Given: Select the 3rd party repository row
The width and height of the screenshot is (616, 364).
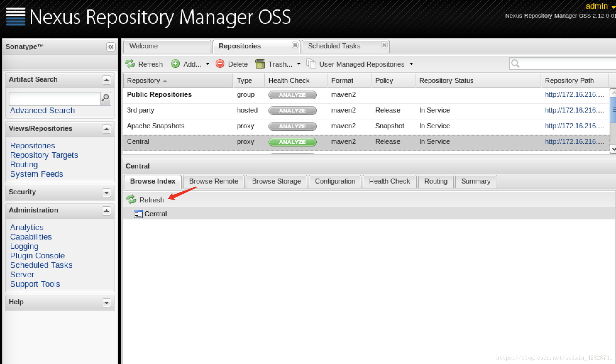Looking at the screenshot, I should tap(366, 111).
